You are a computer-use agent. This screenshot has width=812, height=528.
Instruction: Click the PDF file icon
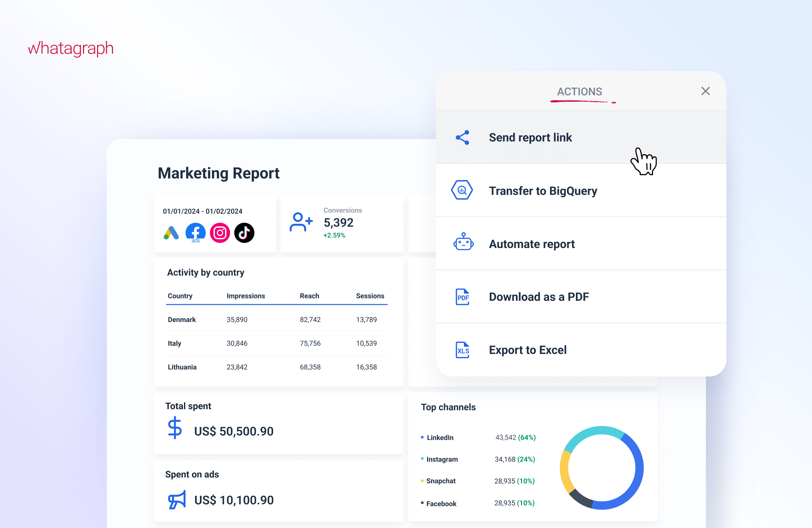pyautogui.click(x=462, y=297)
